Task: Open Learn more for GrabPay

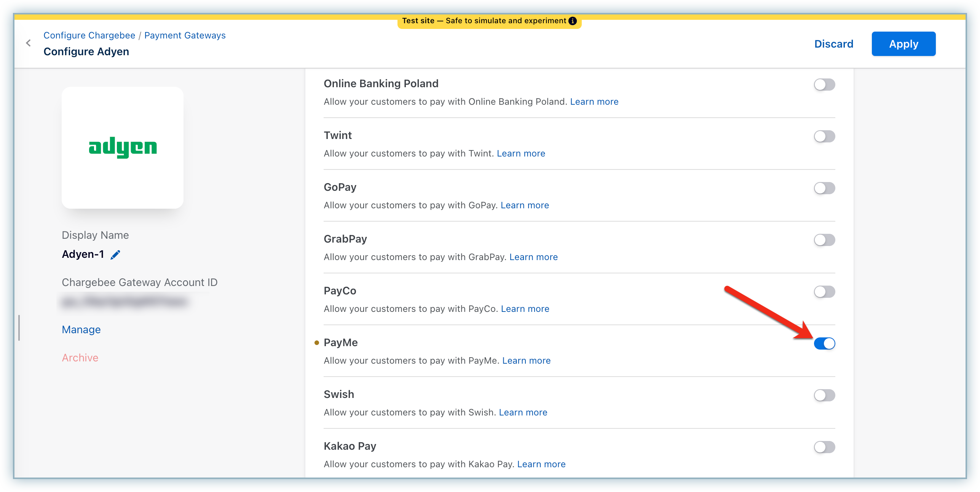Action: (533, 257)
